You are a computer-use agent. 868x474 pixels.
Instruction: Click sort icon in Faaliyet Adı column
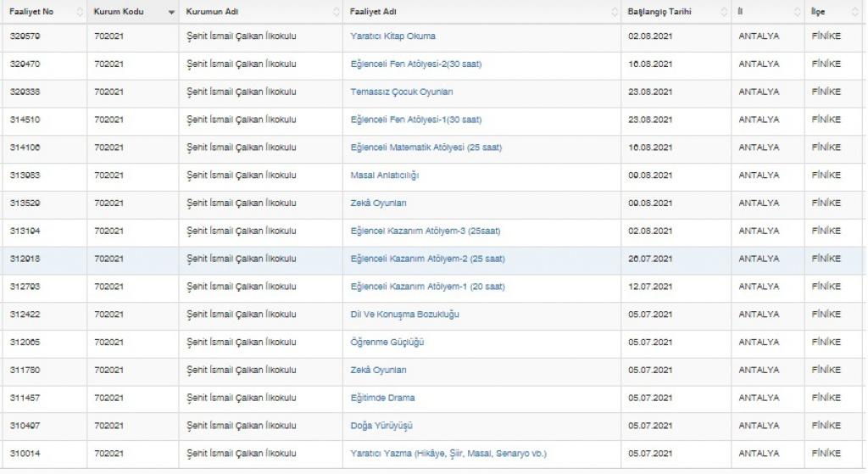click(x=615, y=12)
